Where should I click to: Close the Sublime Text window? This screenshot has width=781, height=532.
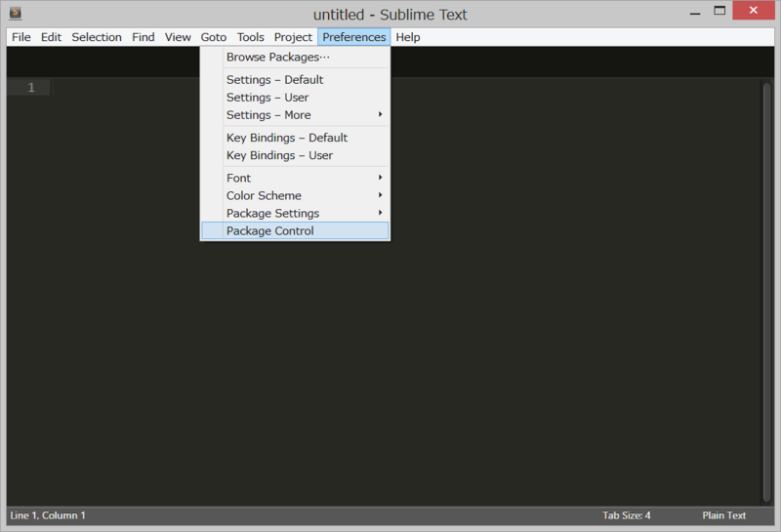[x=753, y=11]
